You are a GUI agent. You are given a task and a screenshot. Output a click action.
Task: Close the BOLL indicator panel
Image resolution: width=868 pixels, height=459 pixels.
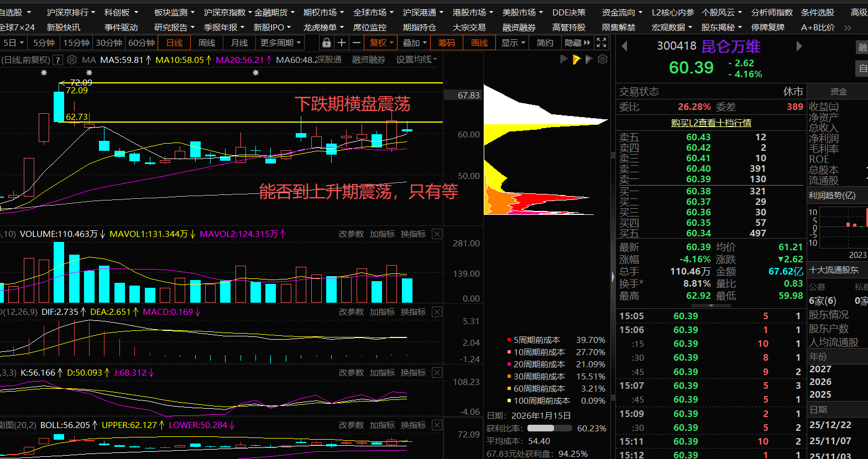(x=437, y=425)
